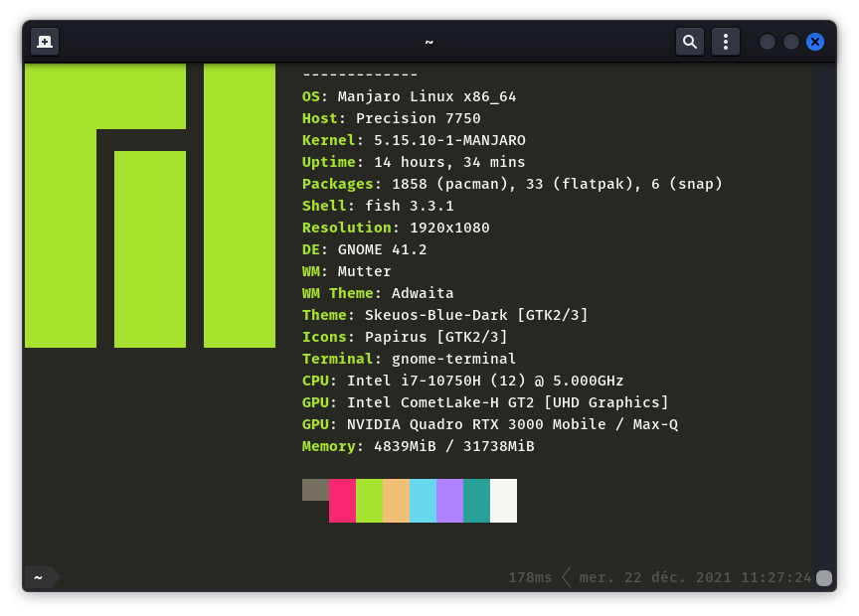Click the search magnifier icon in headerbar
This screenshot has width=859, height=616.
click(689, 41)
